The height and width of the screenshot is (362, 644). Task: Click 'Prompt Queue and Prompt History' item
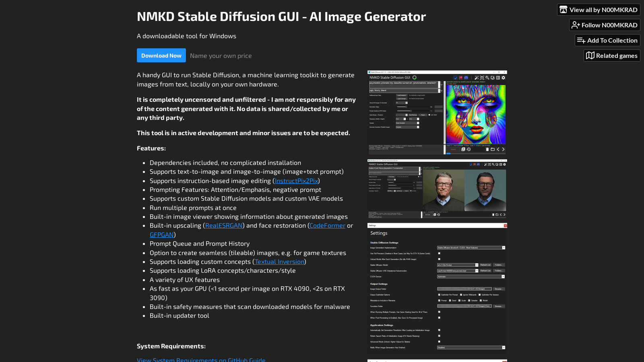(200, 244)
